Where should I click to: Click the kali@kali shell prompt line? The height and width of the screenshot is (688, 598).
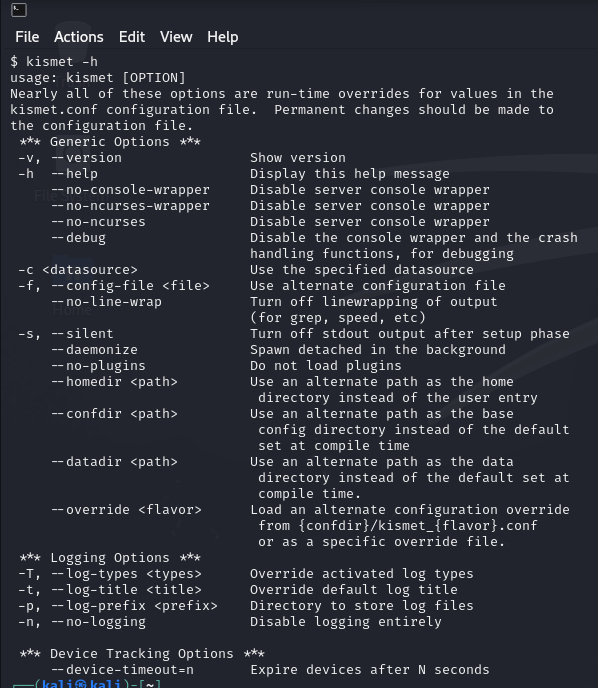point(87,684)
